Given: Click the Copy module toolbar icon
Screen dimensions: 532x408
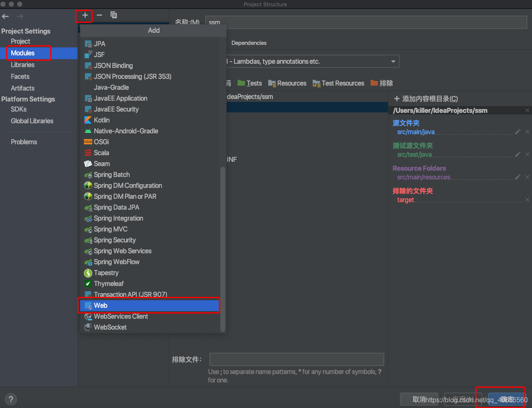Looking at the screenshot, I should (x=114, y=15).
